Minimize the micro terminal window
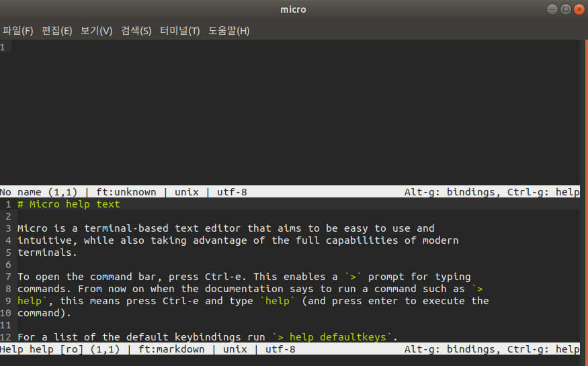This screenshot has width=588, height=366. point(552,9)
